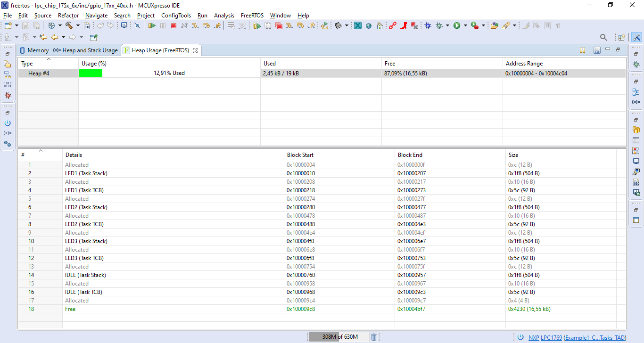This screenshot has height=343, width=644.
Task: Click the Step Over icon
Action: coord(206,25)
